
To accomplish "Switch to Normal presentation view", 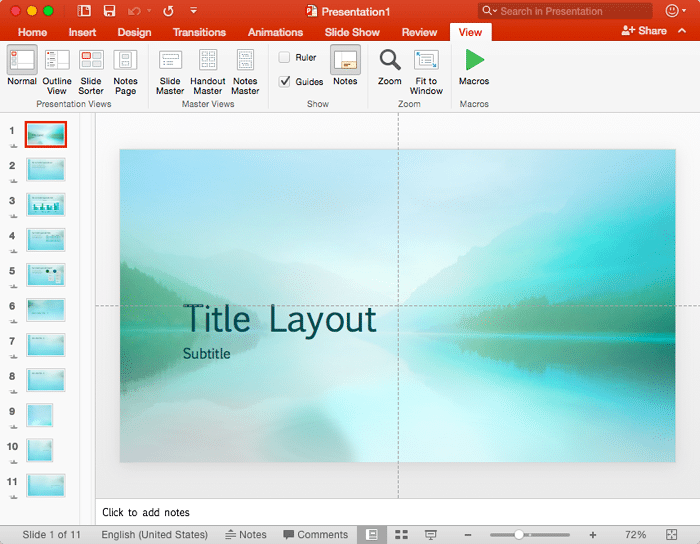I will (22, 66).
